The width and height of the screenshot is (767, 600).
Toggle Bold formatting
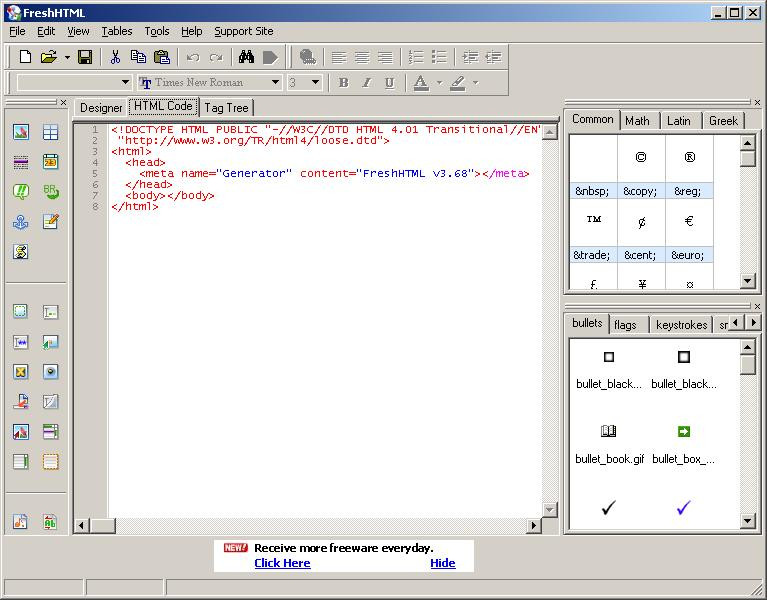(x=343, y=83)
